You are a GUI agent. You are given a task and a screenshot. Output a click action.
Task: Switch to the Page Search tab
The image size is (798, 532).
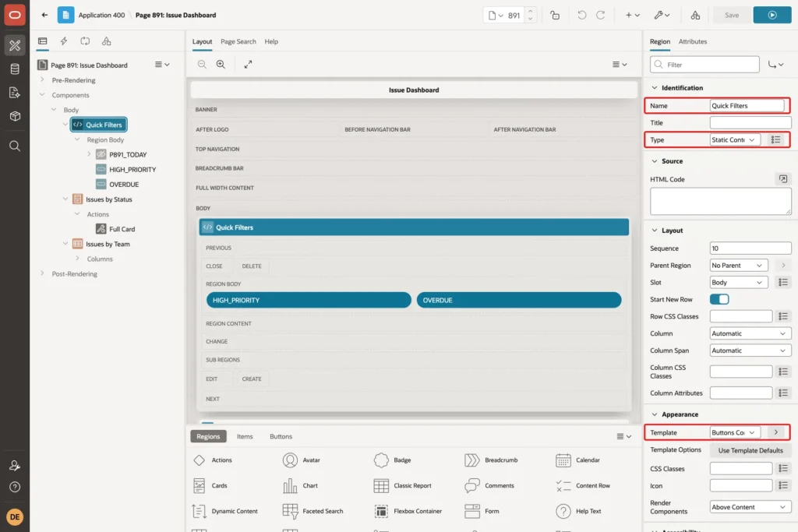(x=238, y=42)
